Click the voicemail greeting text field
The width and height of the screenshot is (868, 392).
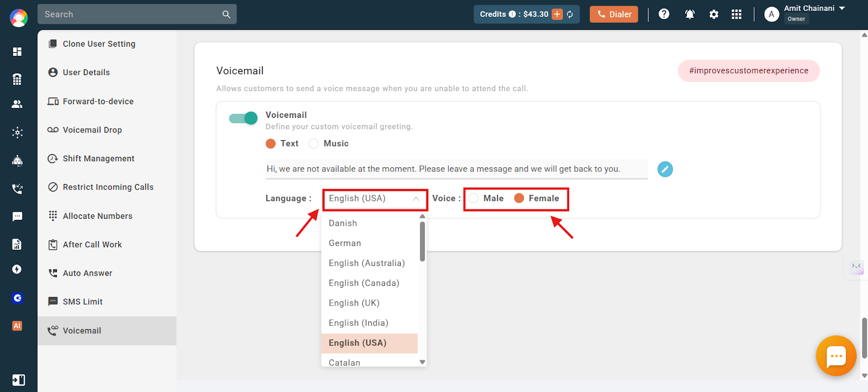click(457, 169)
